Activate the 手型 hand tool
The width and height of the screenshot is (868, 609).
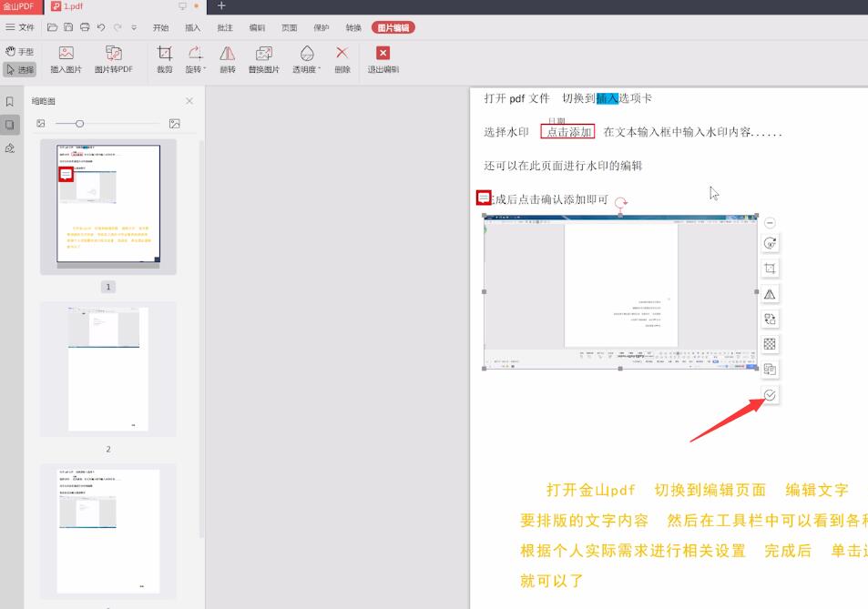(20, 52)
